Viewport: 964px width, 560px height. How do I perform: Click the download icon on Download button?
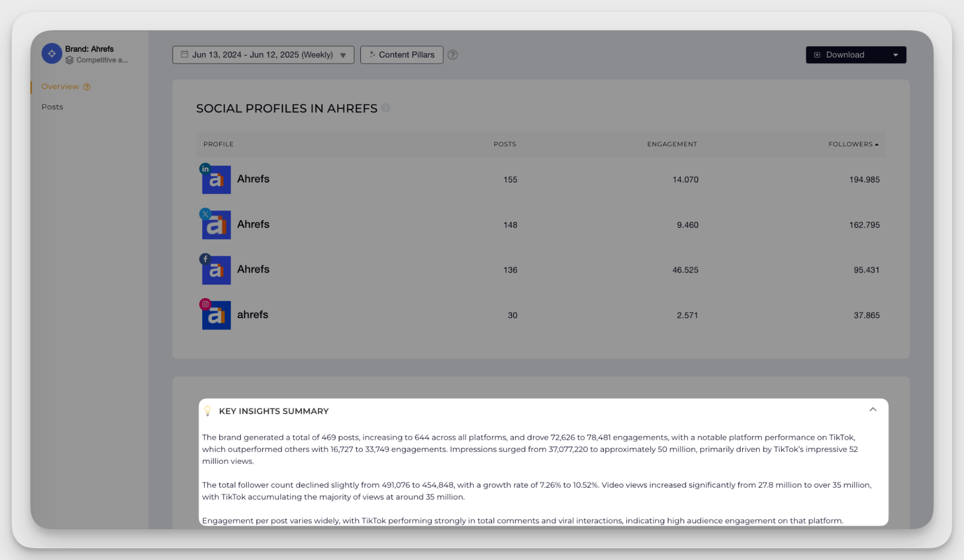click(817, 55)
